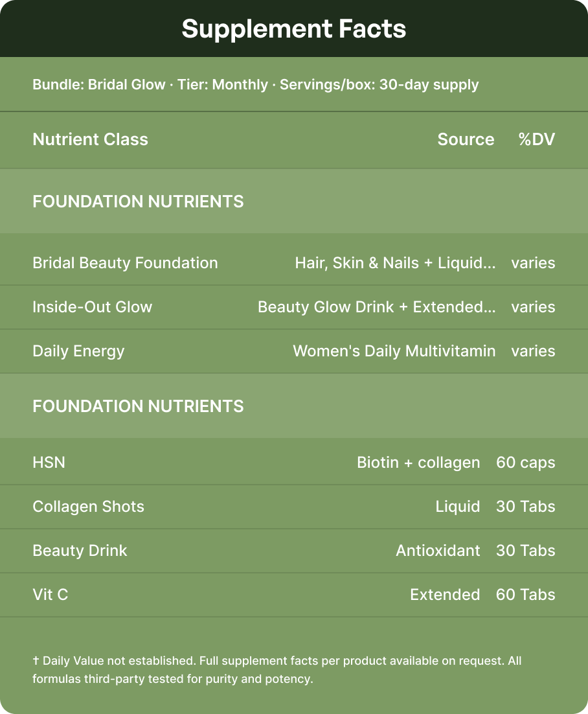Select the Bridal Beauty Foundation row
The height and width of the screenshot is (714, 588).
pyautogui.click(x=294, y=263)
